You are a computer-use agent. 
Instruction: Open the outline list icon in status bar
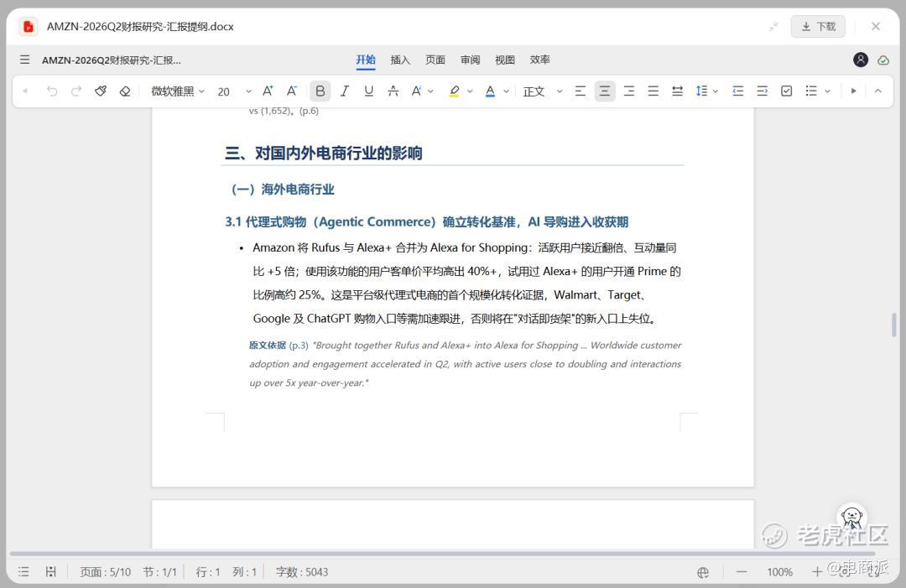pos(23,572)
